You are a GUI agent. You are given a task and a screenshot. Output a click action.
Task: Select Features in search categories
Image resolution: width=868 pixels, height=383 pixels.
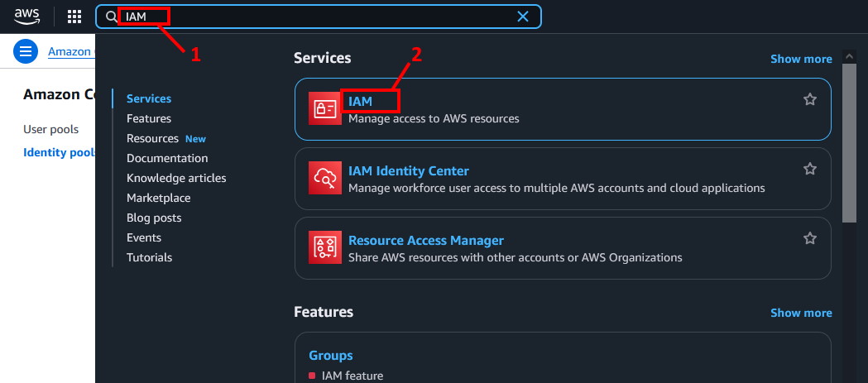(149, 118)
